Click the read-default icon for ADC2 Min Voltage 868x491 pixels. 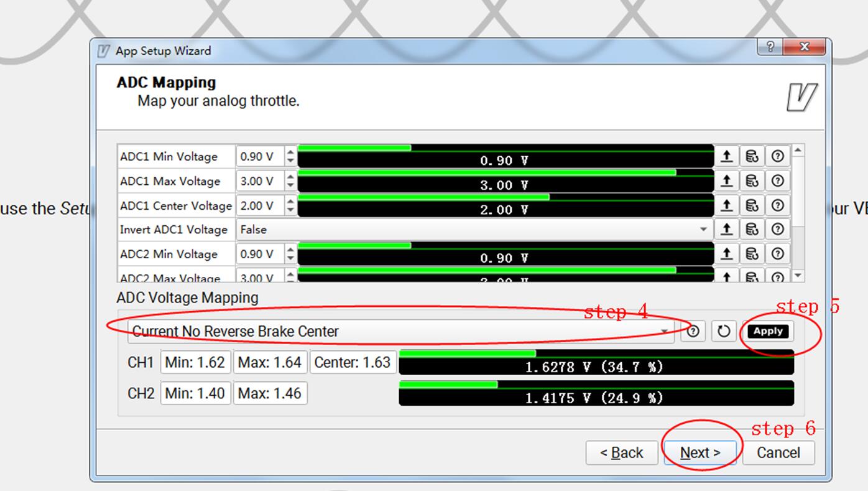[752, 254]
